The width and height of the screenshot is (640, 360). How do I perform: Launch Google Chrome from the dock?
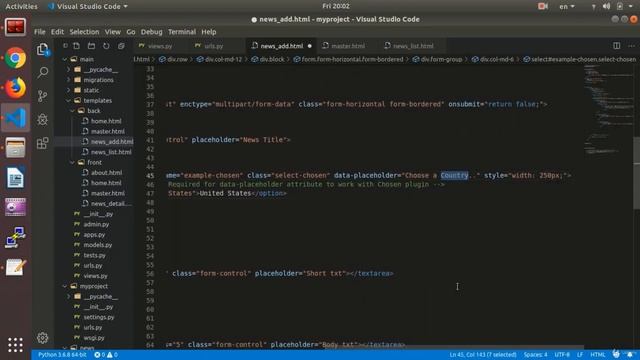(x=16, y=58)
